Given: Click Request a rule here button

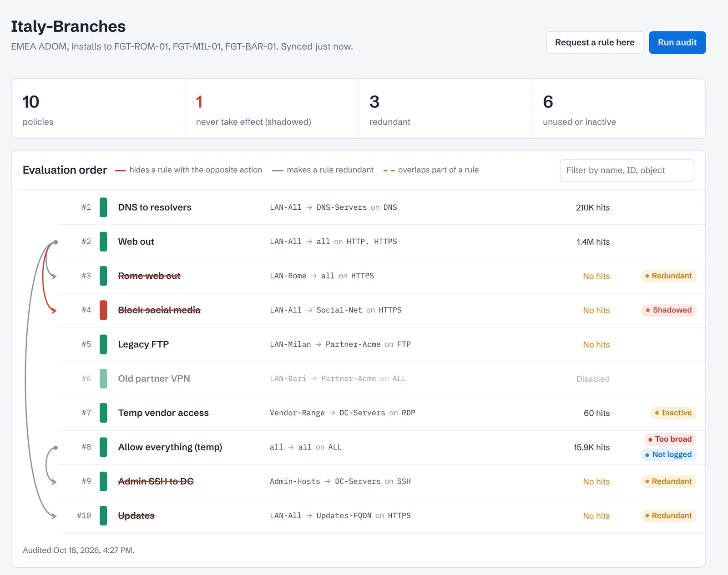Looking at the screenshot, I should [x=595, y=42].
